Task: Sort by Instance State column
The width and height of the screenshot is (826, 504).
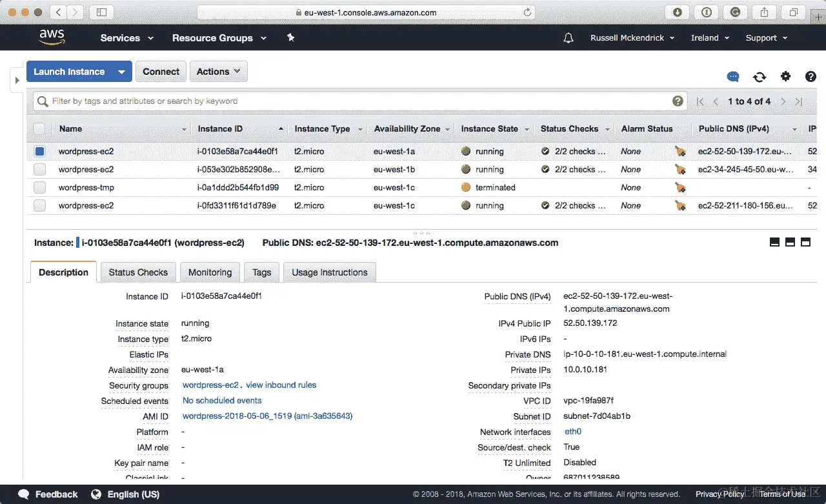Action: (x=495, y=128)
